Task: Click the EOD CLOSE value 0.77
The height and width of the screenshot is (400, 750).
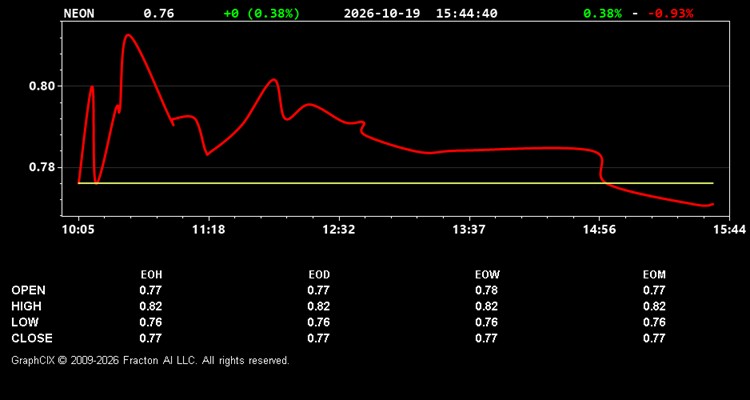Action: click(319, 338)
